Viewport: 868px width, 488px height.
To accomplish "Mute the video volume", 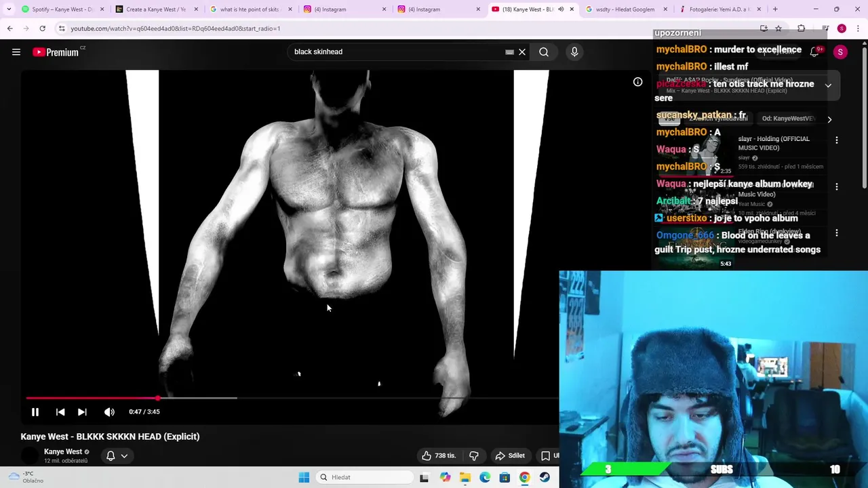I will (109, 412).
